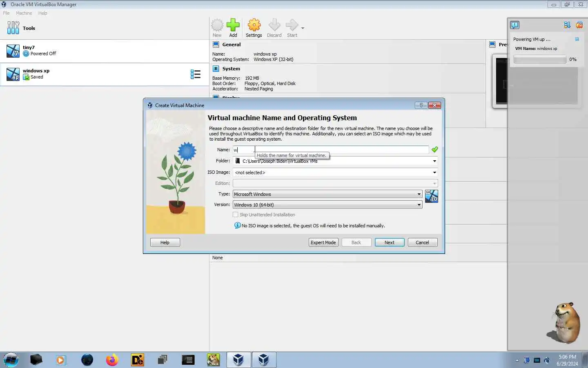Click the green Add machine icon
This screenshot has width=588, height=368.
point(233,28)
